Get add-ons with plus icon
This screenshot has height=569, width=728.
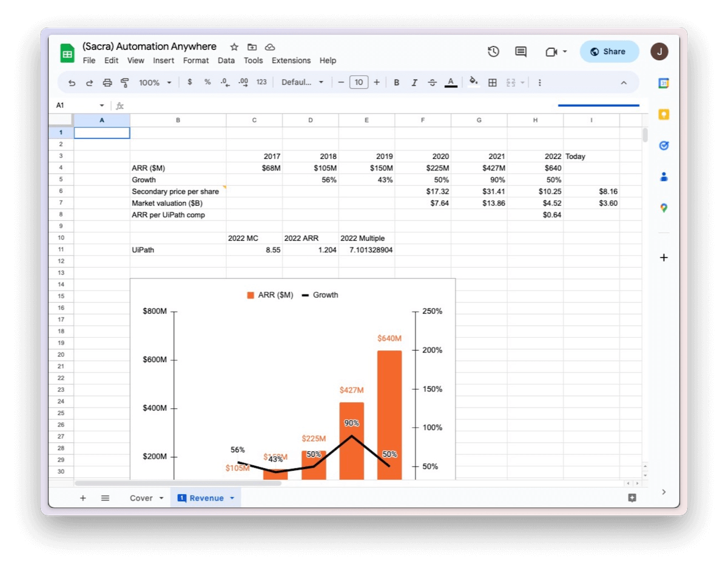664,258
